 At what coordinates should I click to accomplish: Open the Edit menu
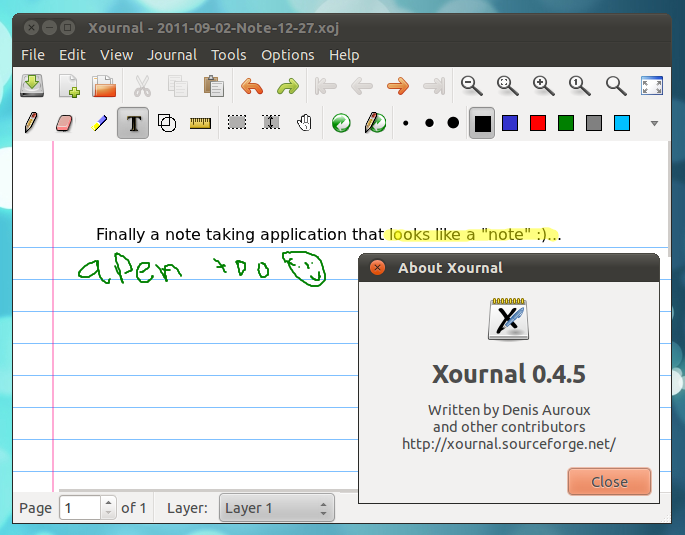tap(72, 55)
